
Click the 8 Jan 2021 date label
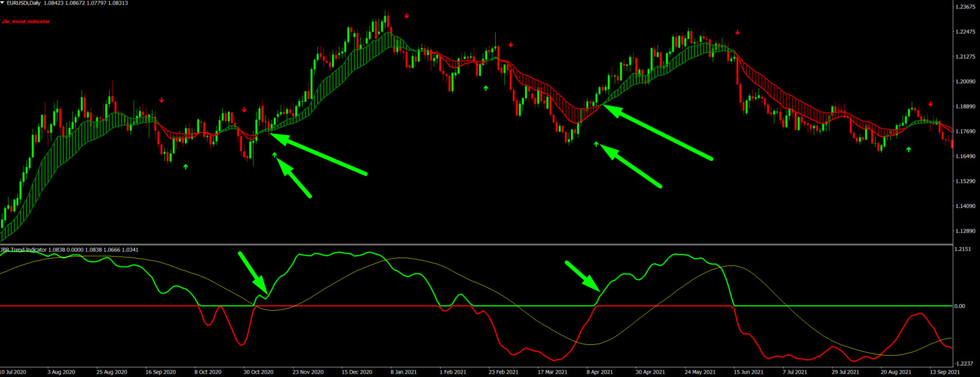pyautogui.click(x=404, y=372)
